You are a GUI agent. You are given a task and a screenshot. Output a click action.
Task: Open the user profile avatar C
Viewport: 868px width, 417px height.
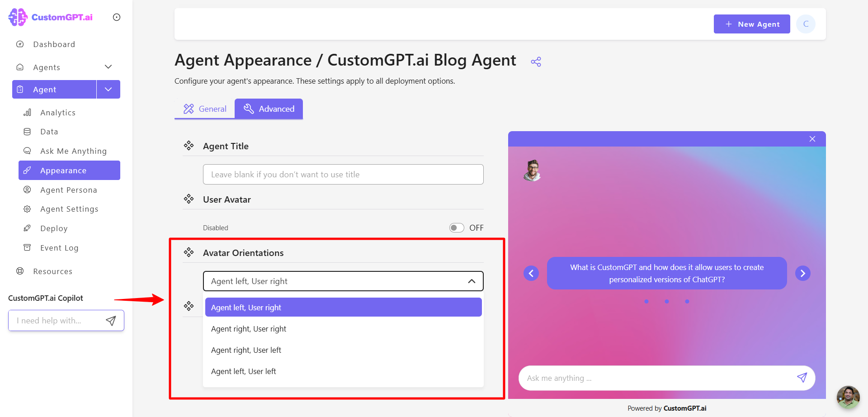pyautogui.click(x=806, y=24)
